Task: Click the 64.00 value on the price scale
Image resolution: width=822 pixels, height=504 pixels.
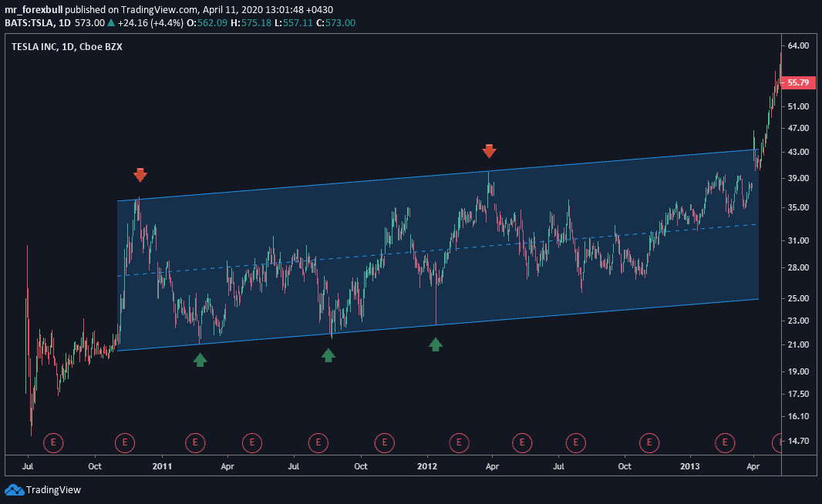Action: [x=798, y=45]
